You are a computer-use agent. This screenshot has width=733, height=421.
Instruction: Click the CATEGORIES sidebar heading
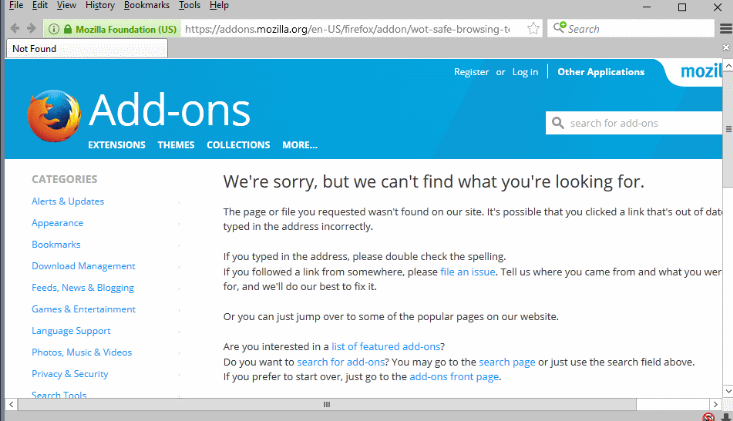click(x=65, y=179)
